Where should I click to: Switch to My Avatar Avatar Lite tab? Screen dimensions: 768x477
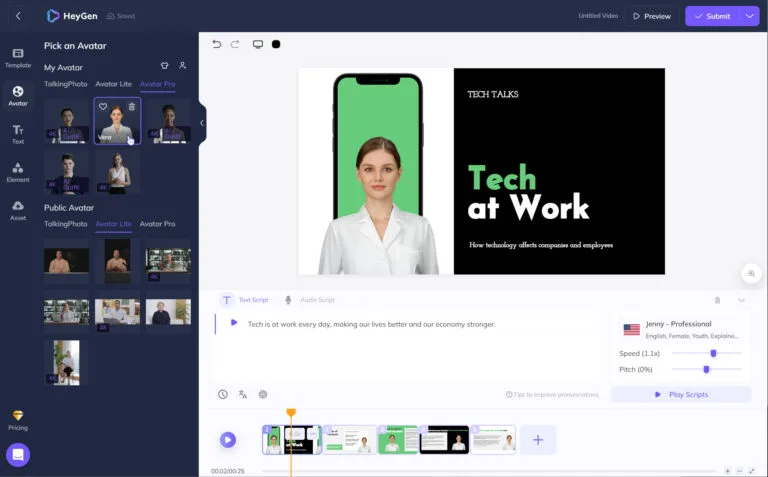point(114,84)
